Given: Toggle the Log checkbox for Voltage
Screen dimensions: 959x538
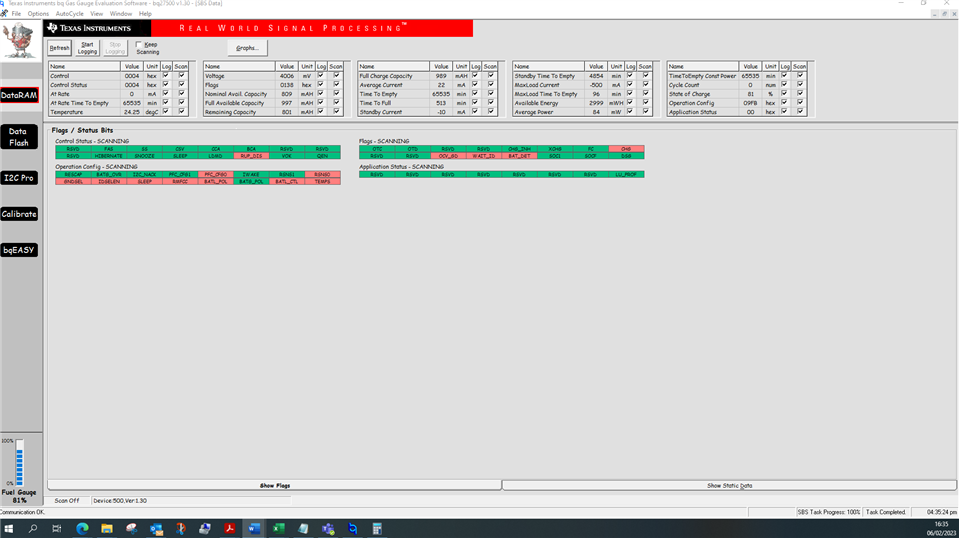Looking at the screenshot, I should (320, 76).
